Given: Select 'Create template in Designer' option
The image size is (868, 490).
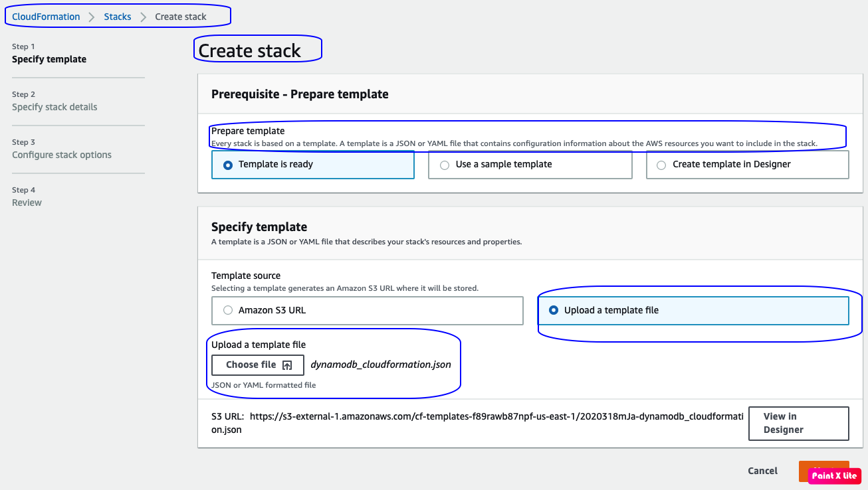Looking at the screenshot, I should [x=661, y=165].
